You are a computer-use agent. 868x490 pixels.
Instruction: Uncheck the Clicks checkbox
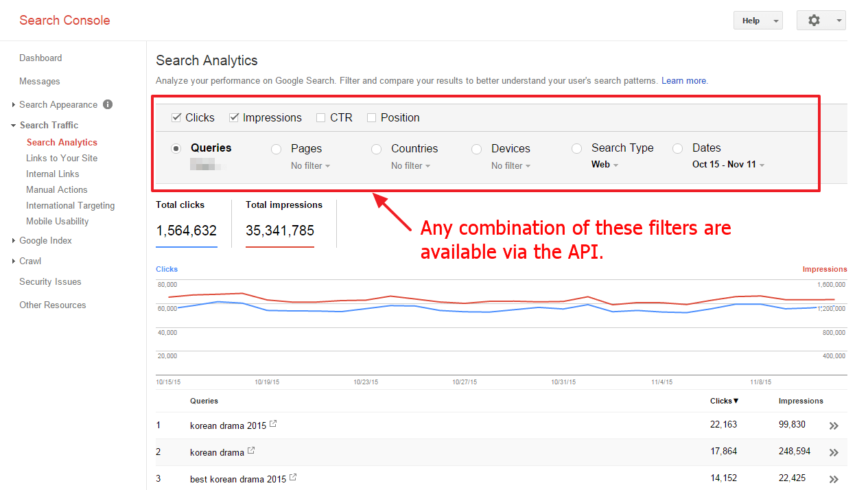[x=176, y=118]
